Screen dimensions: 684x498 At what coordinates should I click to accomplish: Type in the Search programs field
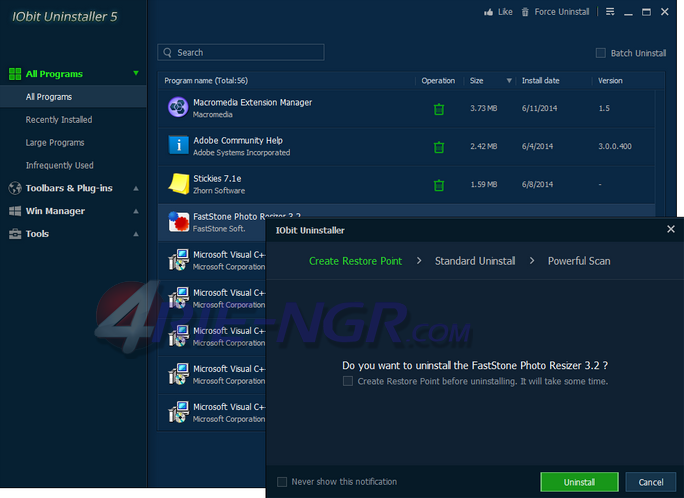[x=241, y=52]
